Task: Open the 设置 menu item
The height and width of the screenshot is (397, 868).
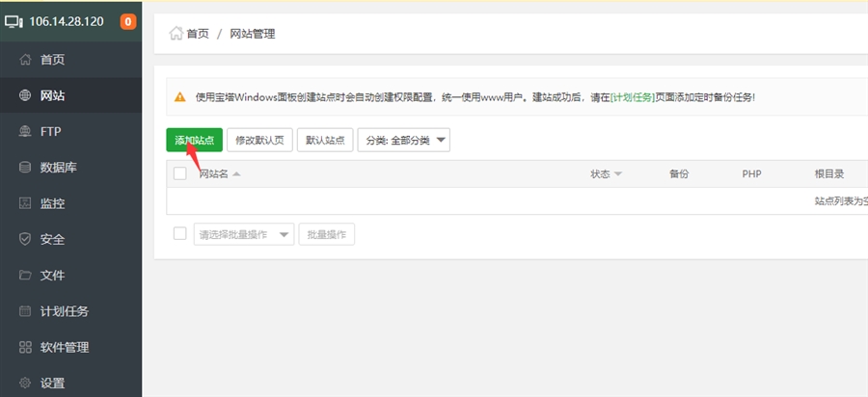Action: (x=52, y=383)
